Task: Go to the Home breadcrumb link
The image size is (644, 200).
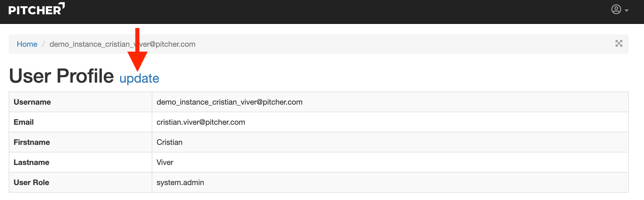Action: coord(27,44)
